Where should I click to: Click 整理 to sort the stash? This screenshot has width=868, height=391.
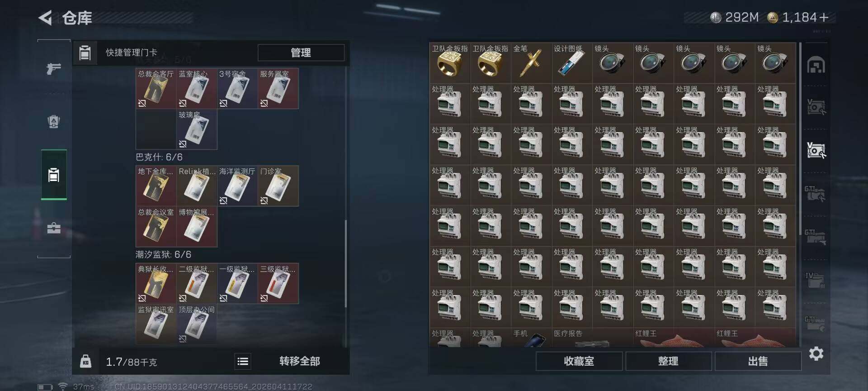(668, 361)
